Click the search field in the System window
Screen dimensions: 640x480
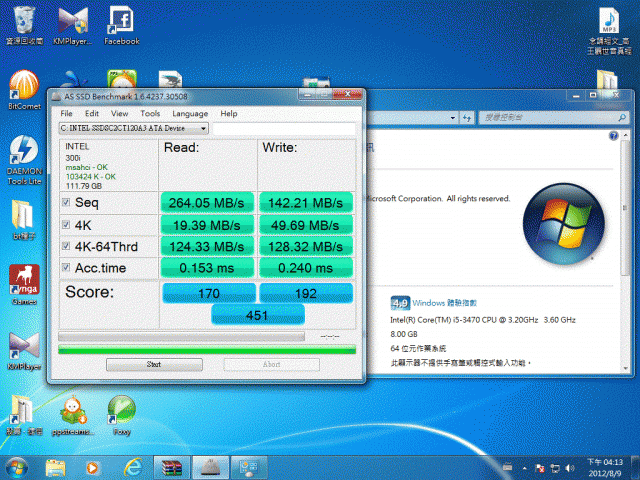(553, 118)
